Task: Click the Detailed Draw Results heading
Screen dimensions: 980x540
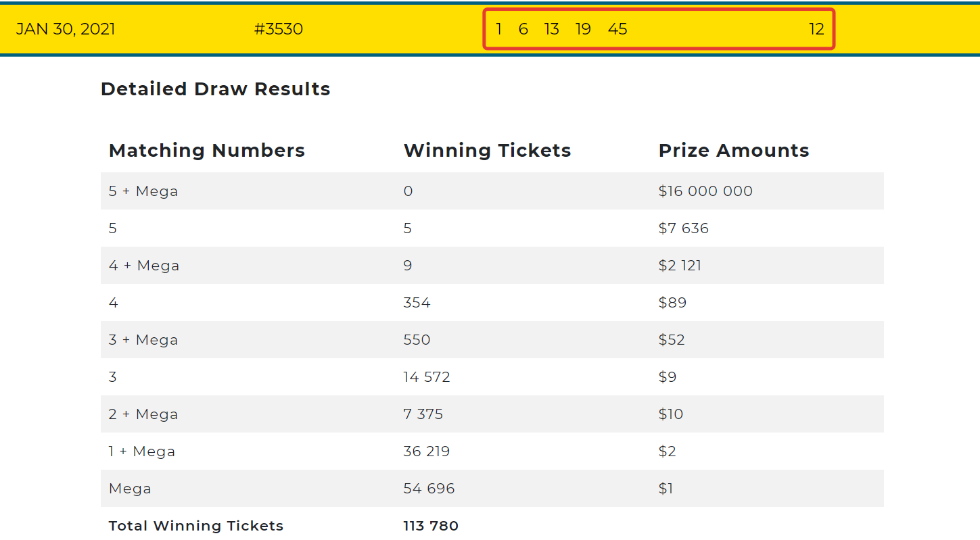Action: click(216, 89)
